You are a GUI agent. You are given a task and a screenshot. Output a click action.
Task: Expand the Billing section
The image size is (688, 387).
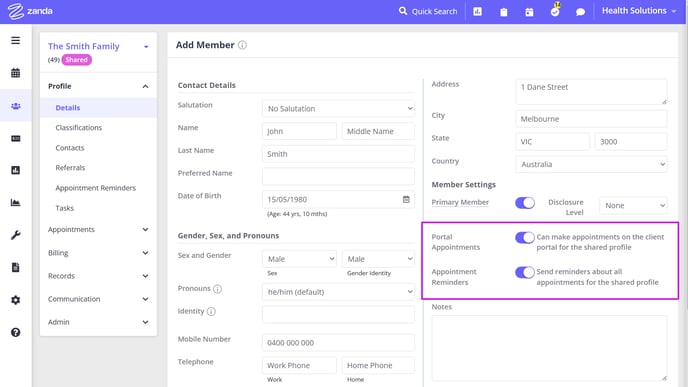point(98,253)
